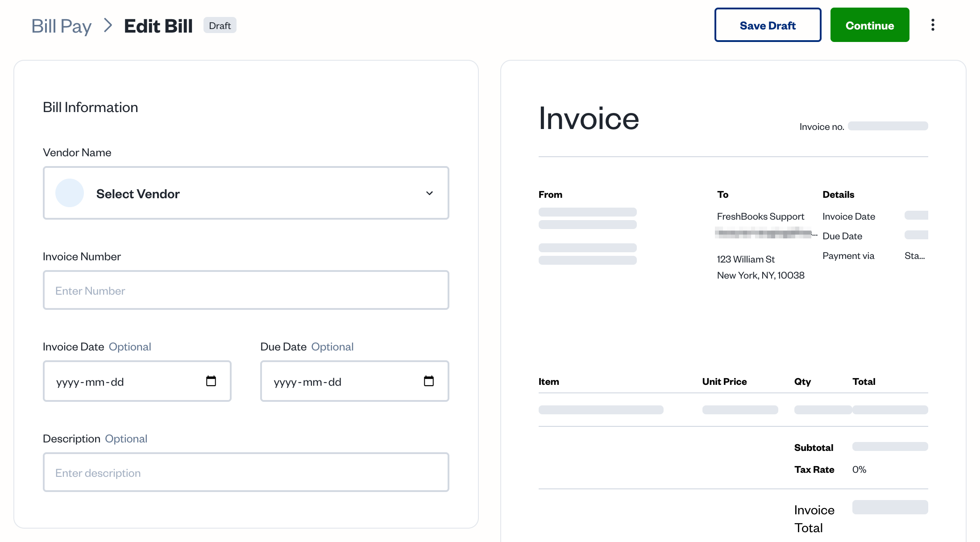Screen dimensions: 980x542
Task: Click FreshBooks Support in the To section
Action: coord(760,217)
